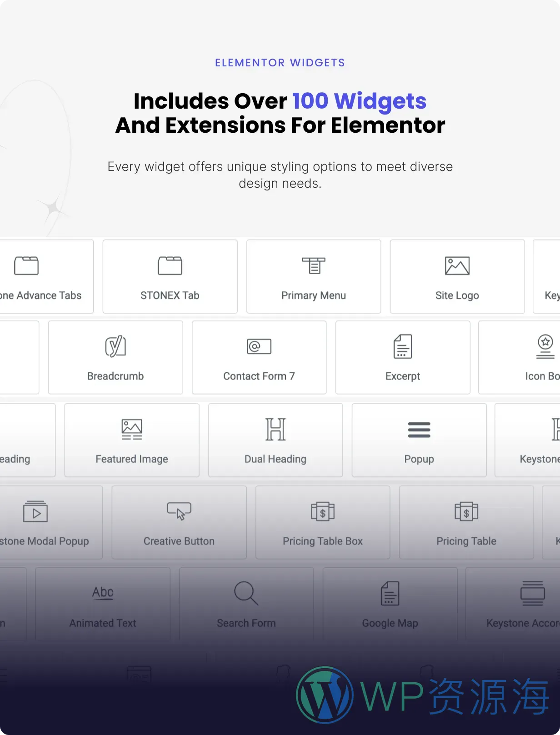Select the Primary Menu widget icon

(x=314, y=266)
